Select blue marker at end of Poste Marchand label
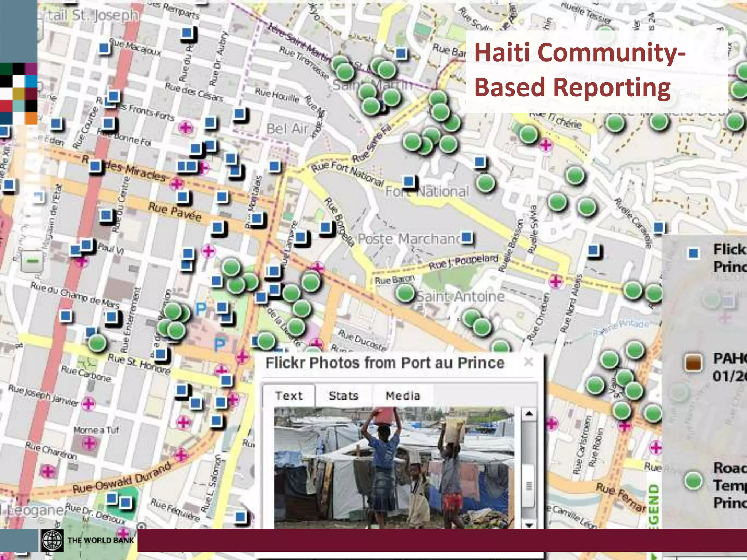The image size is (747, 560). coord(467,238)
